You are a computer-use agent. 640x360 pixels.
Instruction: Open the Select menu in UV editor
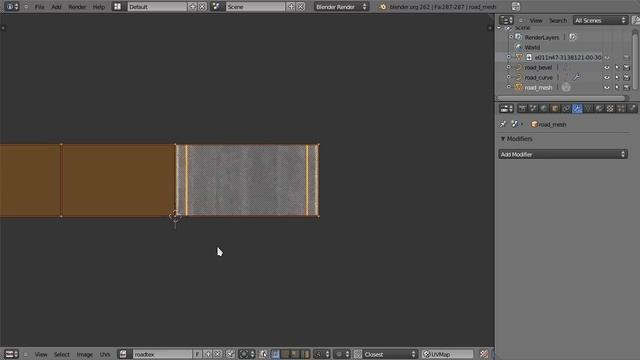[x=62, y=354]
